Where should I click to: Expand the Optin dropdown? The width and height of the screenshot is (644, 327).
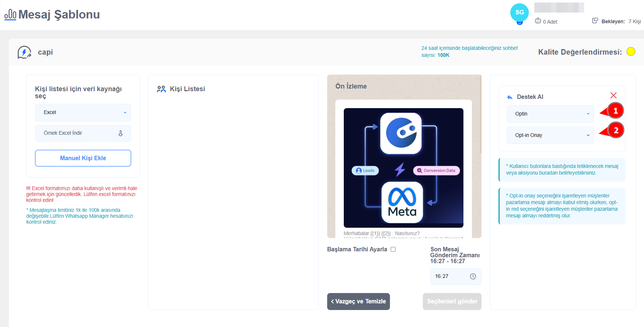(x=550, y=114)
